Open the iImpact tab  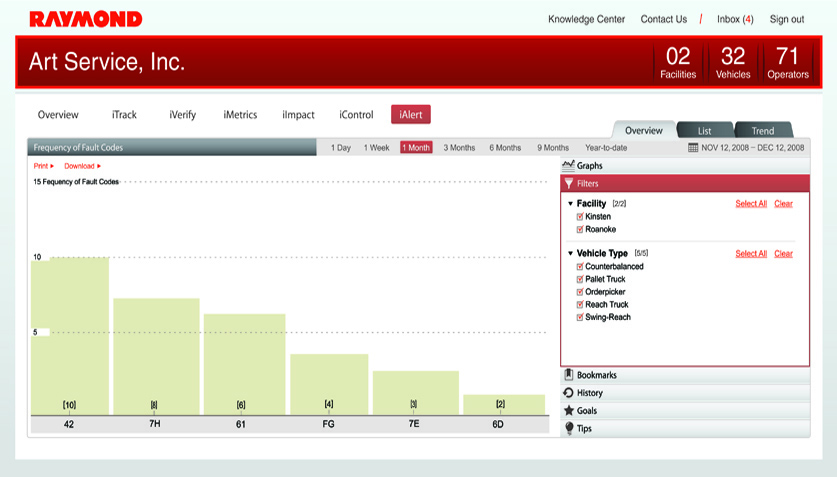coord(298,115)
